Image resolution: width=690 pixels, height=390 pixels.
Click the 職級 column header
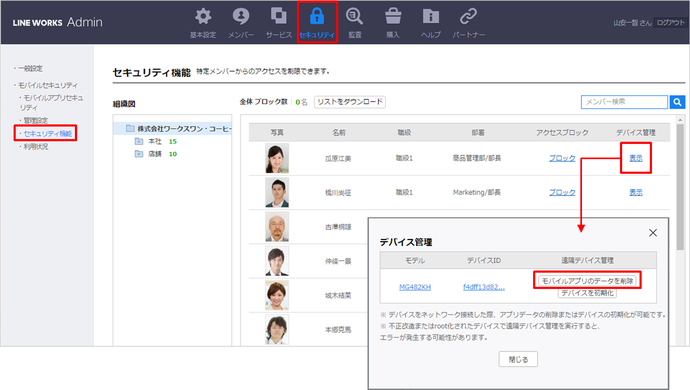pyautogui.click(x=404, y=132)
